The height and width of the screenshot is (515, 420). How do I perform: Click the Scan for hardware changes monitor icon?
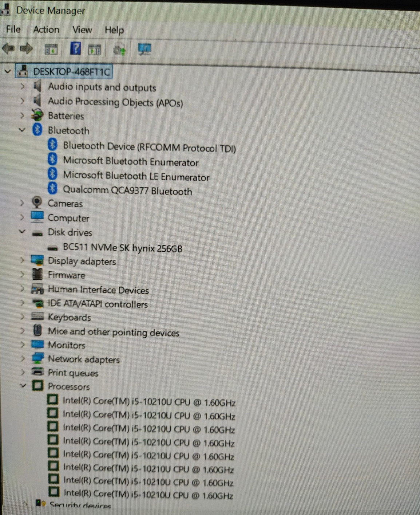tap(144, 49)
